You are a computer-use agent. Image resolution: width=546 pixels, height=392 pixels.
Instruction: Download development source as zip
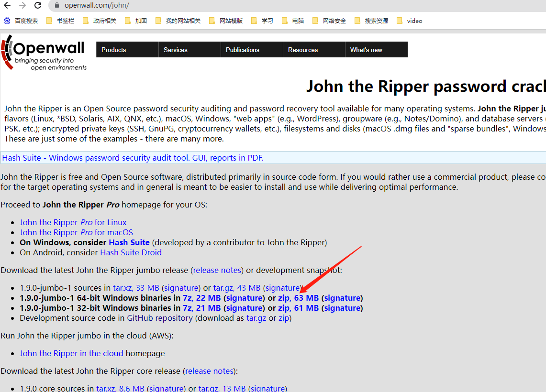[284, 318]
